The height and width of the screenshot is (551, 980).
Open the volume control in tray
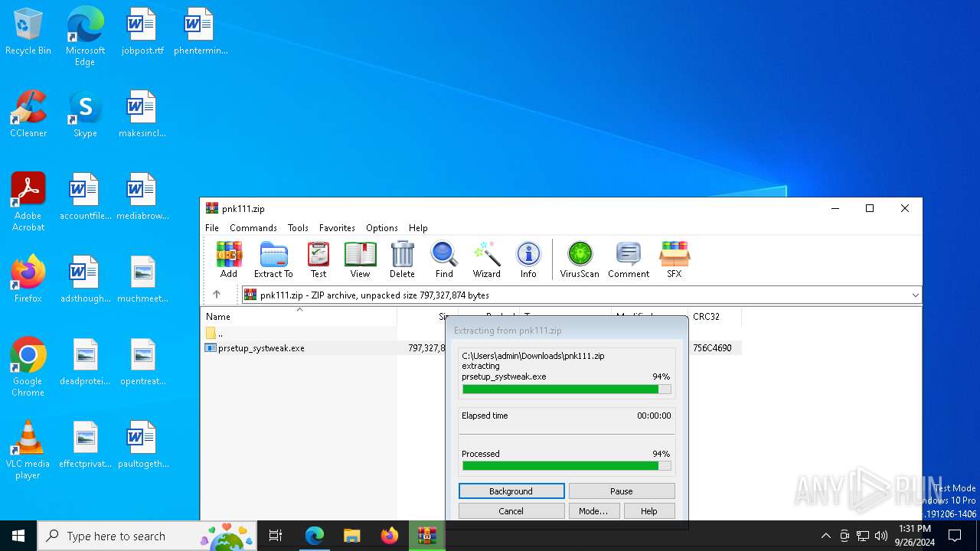click(880, 536)
